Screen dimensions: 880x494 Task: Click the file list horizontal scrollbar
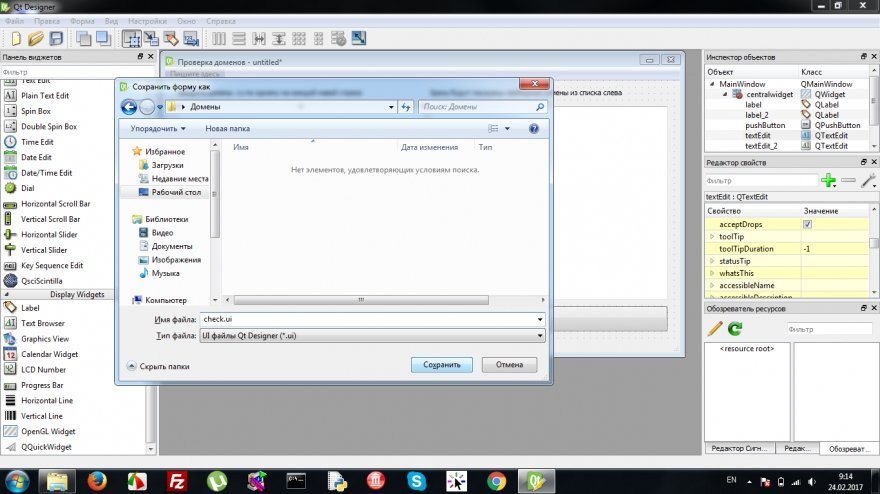pyautogui.click(x=361, y=300)
